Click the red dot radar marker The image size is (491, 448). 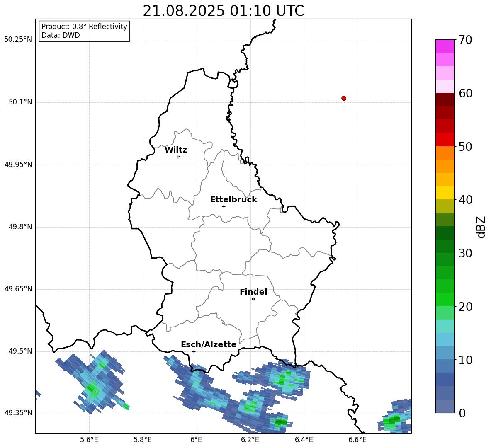pyautogui.click(x=344, y=98)
